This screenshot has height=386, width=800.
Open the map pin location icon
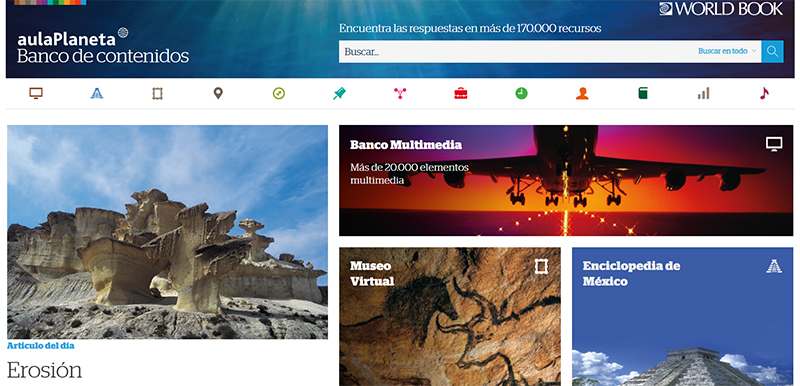click(218, 93)
